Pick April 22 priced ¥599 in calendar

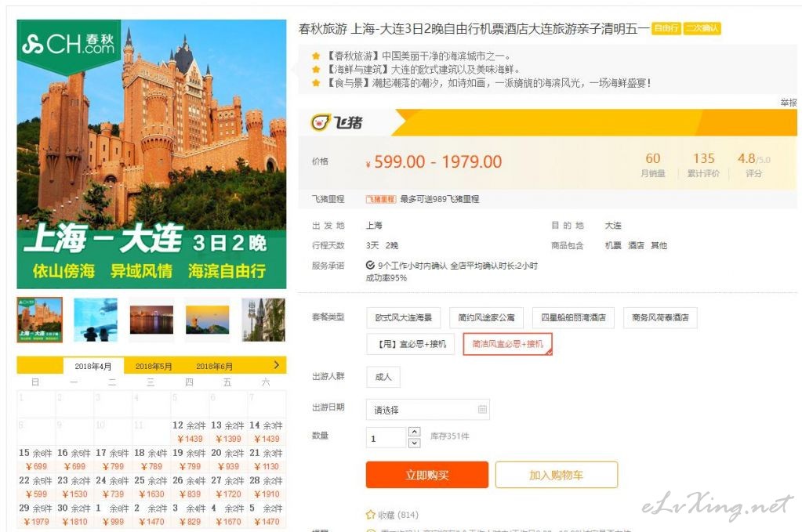[35, 487]
